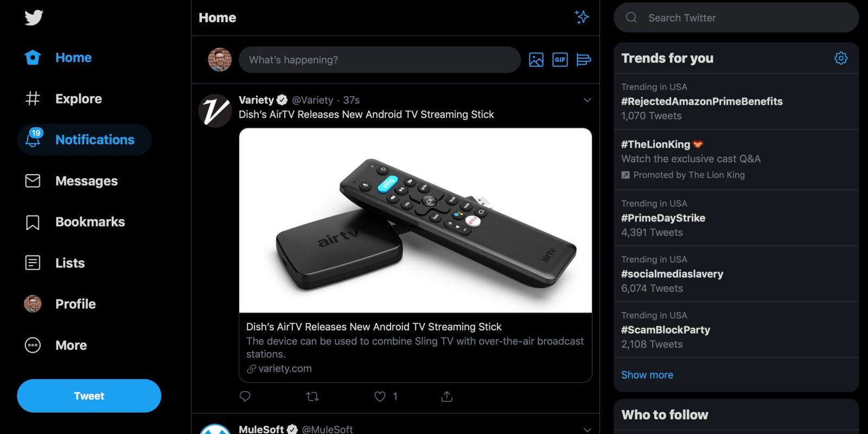
Task: Share the Variety tweet
Action: [x=447, y=397]
